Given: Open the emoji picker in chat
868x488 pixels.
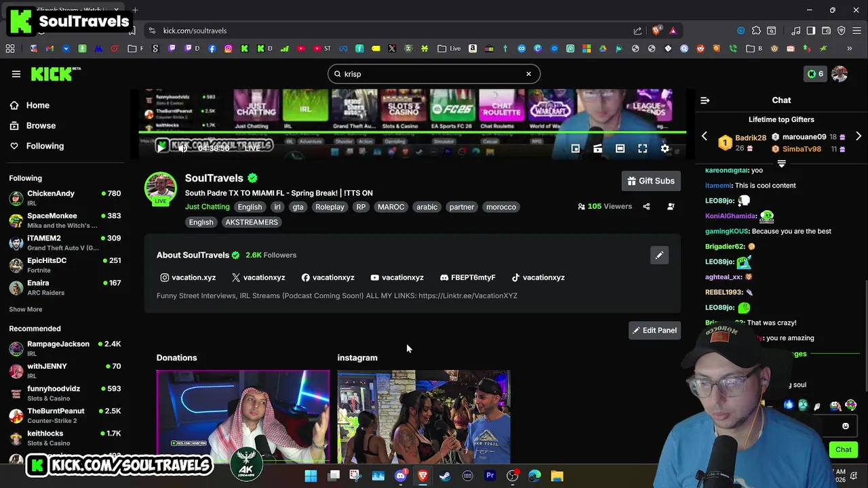Looking at the screenshot, I should coord(845,426).
